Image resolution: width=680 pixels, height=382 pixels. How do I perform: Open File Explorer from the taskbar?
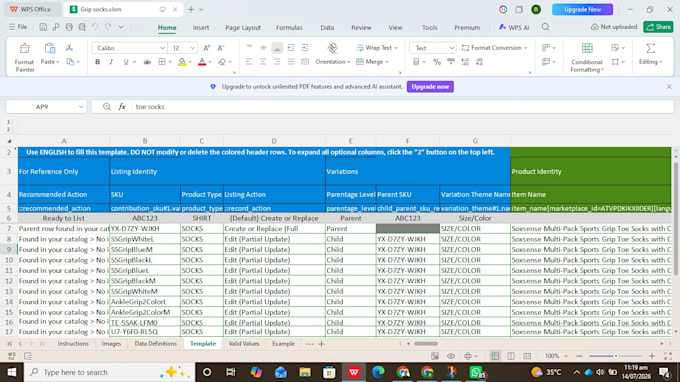(305, 372)
